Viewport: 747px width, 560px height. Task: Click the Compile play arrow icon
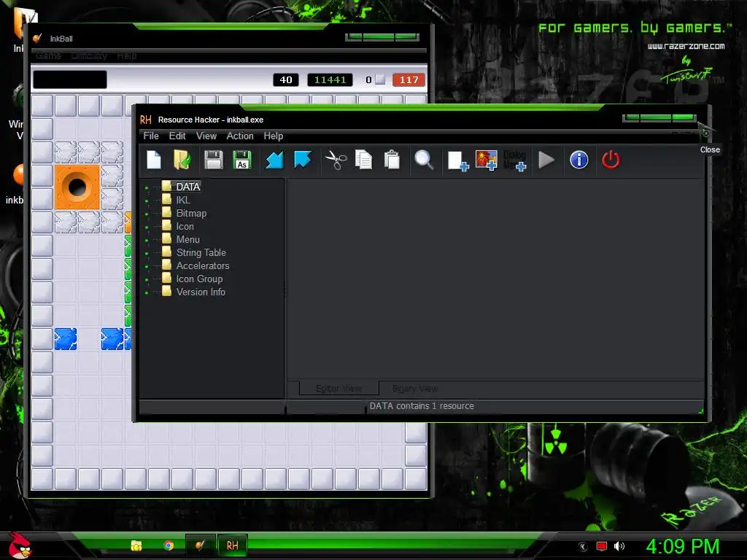(546, 160)
